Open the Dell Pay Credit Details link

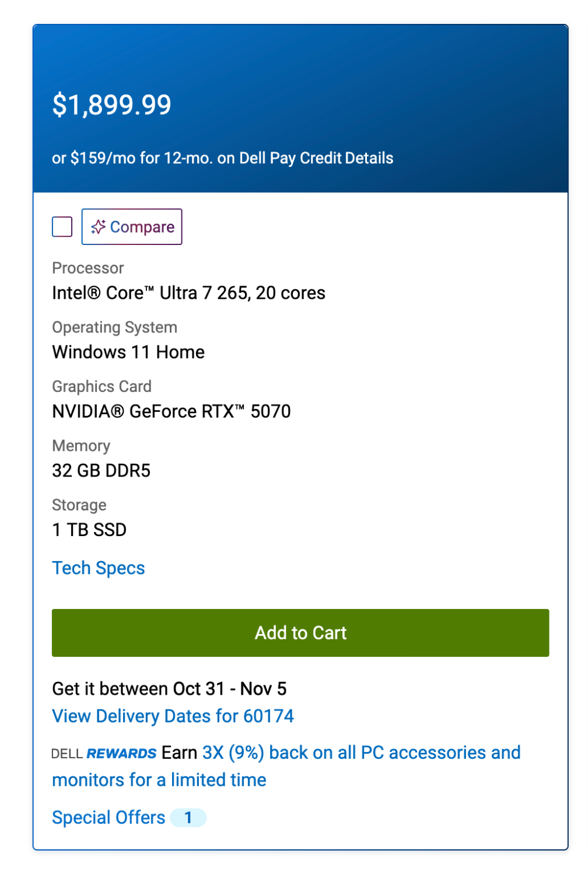pos(369,158)
